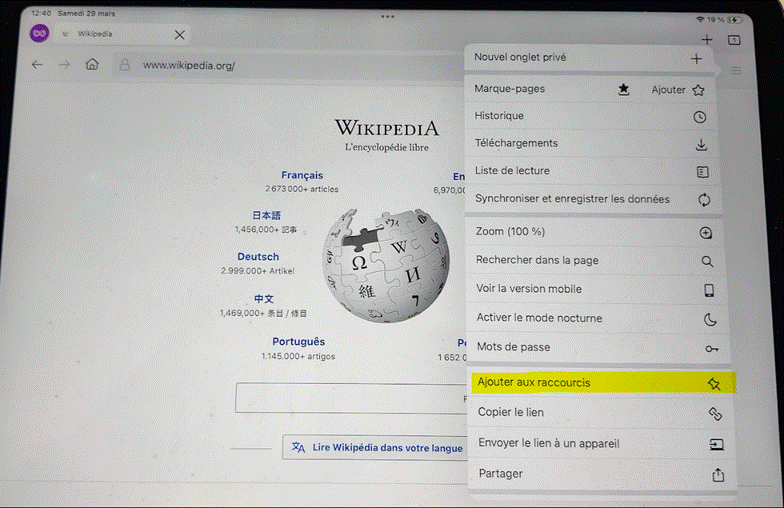
Task: Tap the chain link copy icon
Action: coord(716,414)
